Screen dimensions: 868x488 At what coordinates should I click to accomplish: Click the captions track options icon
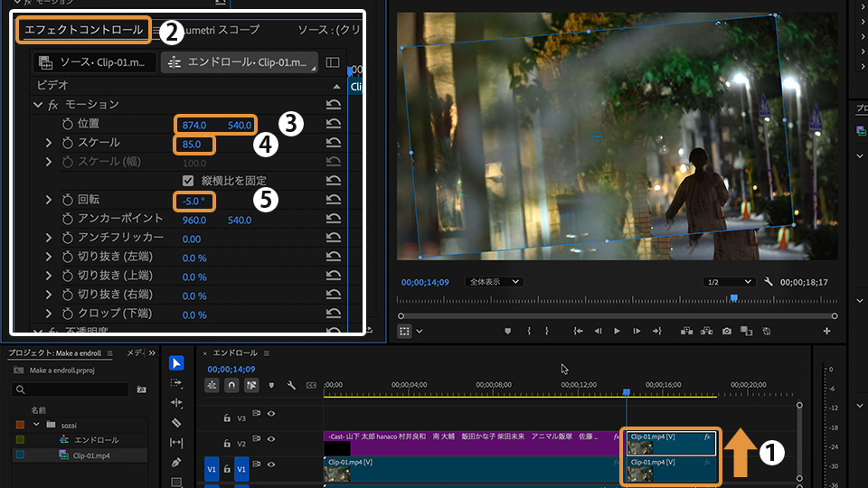pyautogui.click(x=311, y=385)
